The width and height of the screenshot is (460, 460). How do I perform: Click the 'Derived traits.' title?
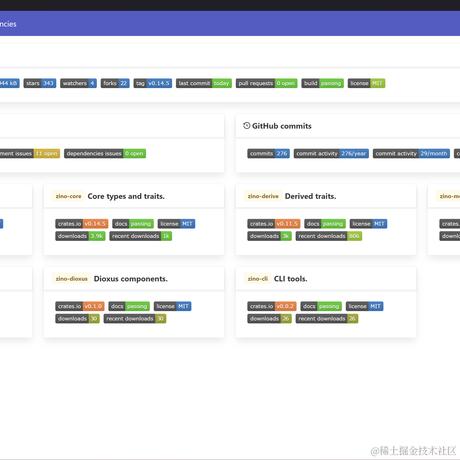310,196
